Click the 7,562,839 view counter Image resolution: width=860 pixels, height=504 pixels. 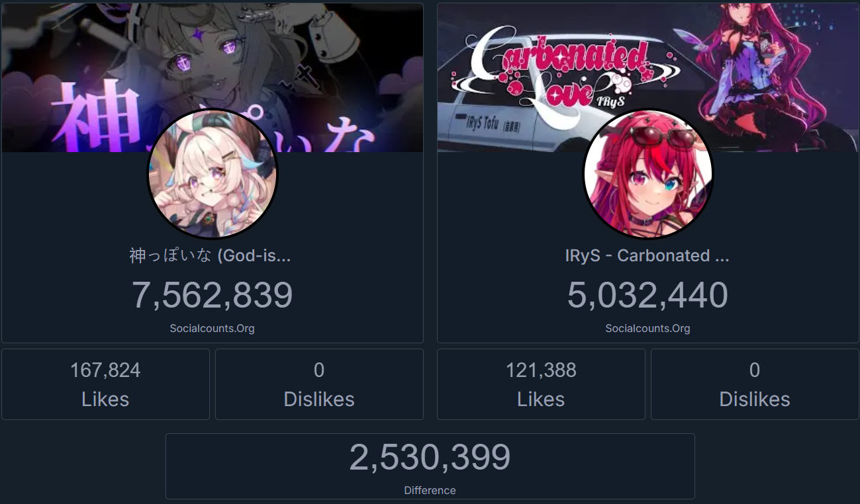tap(213, 295)
